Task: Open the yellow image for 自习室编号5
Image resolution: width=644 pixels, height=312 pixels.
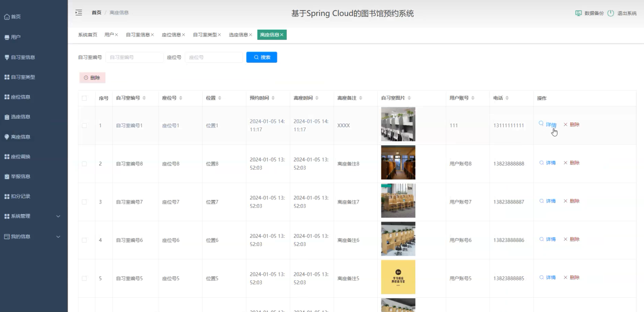Action: click(398, 277)
